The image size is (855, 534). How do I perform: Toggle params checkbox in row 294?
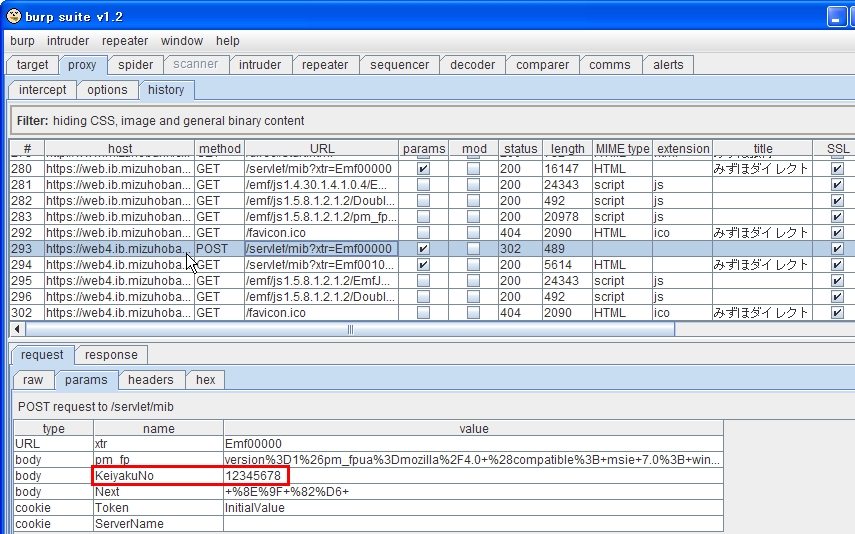click(x=423, y=265)
